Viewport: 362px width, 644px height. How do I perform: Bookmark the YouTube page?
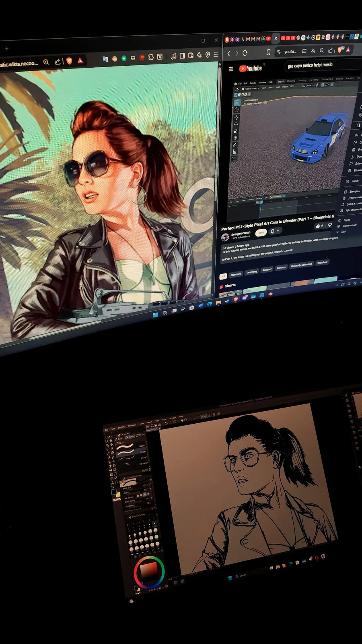pyautogui.click(x=268, y=52)
